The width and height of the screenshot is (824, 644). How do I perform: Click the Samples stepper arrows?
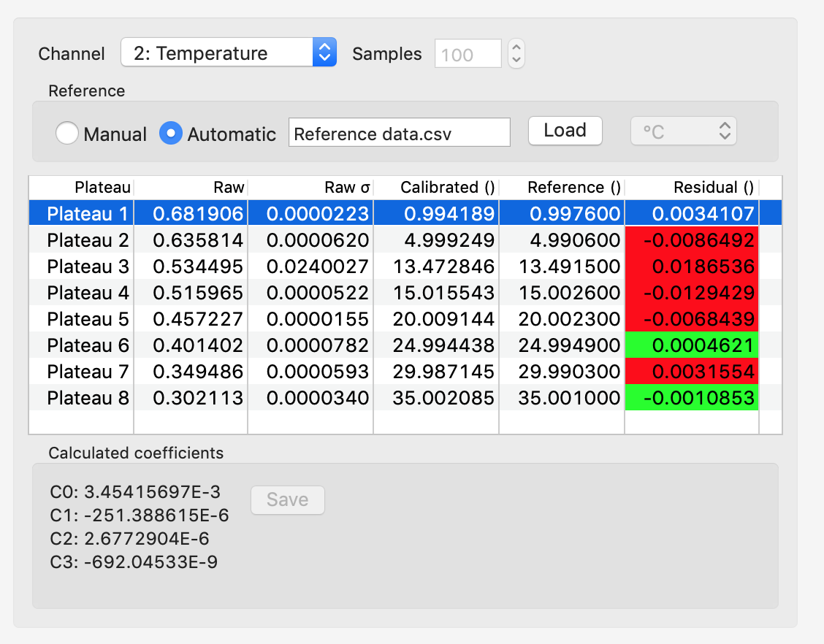(516, 54)
